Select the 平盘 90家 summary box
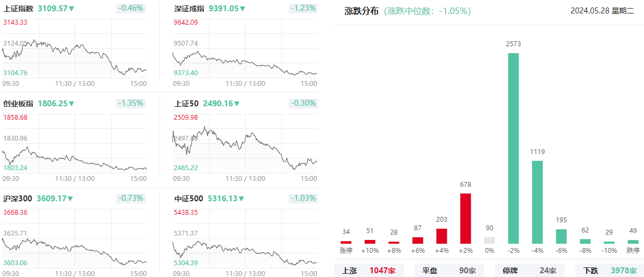 (449, 270)
